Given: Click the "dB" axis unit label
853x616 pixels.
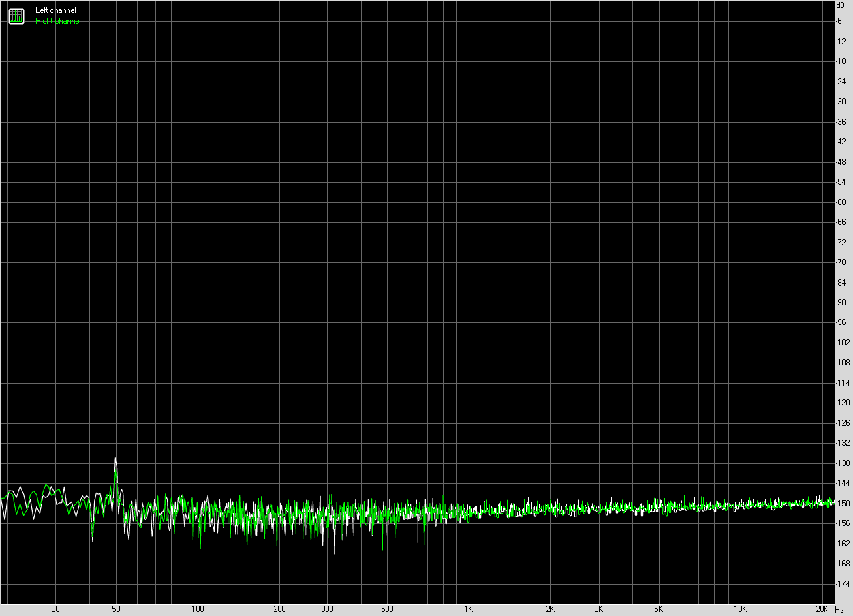Looking at the screenshot, I should click(840, 5).
